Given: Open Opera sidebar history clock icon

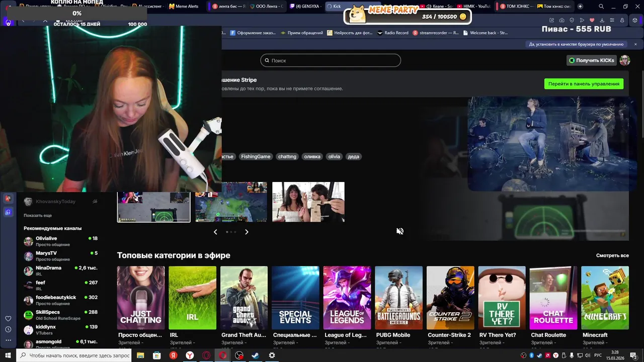Looking at the screenshot, I should [x=8, y=329].
